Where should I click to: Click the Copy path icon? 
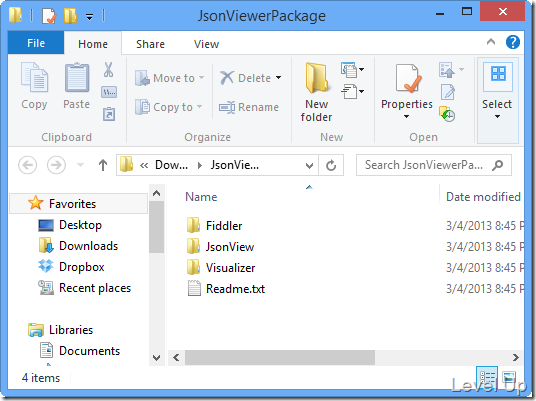pyautogui.click(x=109, y=92)
